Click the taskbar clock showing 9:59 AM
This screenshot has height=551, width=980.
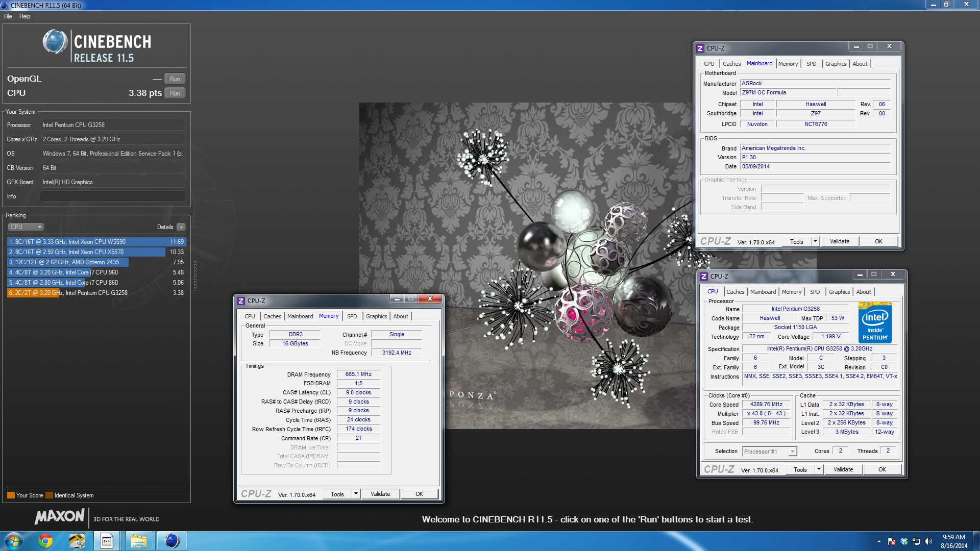954,541
